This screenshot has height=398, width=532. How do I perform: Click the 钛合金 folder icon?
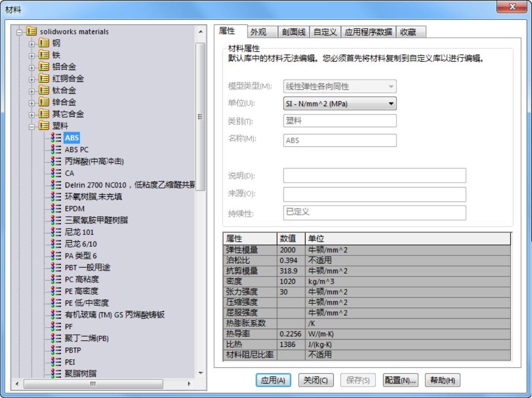pos(44,90)
